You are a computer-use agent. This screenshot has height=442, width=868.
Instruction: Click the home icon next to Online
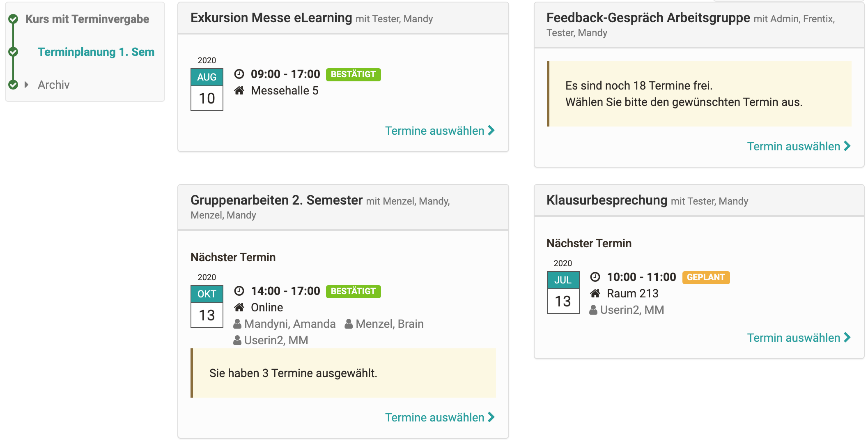[239, 308]
